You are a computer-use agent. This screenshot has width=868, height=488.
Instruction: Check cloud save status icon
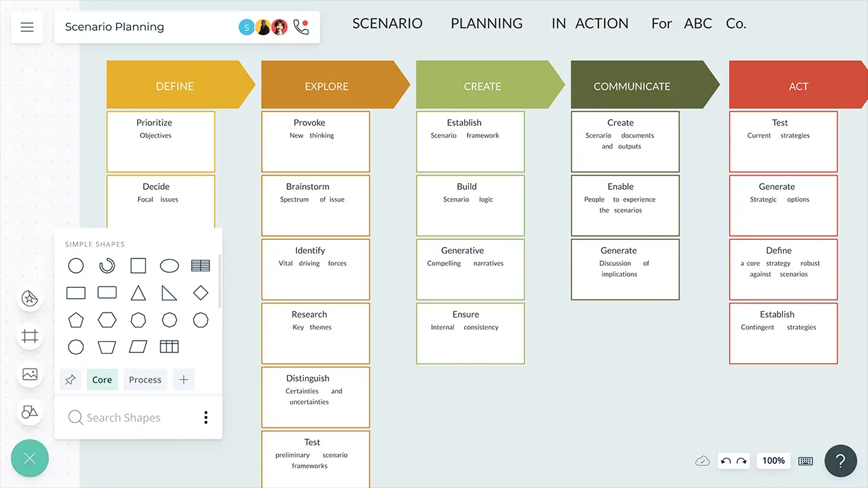(702, 461)
